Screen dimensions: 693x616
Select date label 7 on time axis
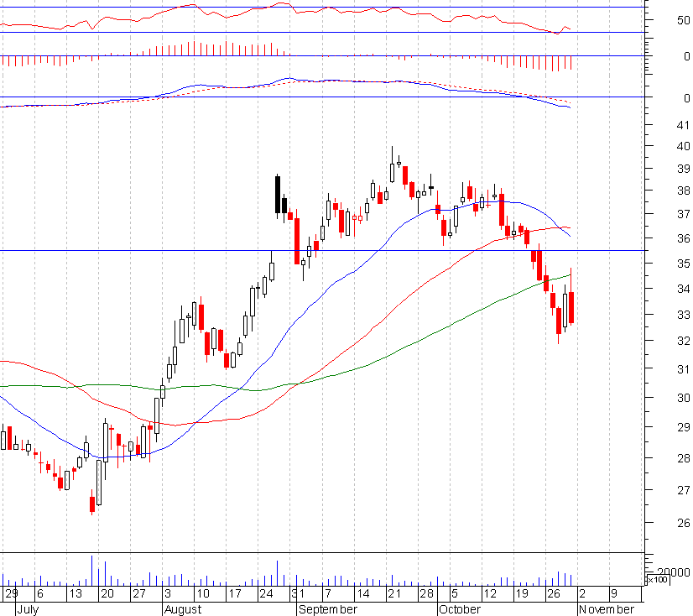click(328, 593)
